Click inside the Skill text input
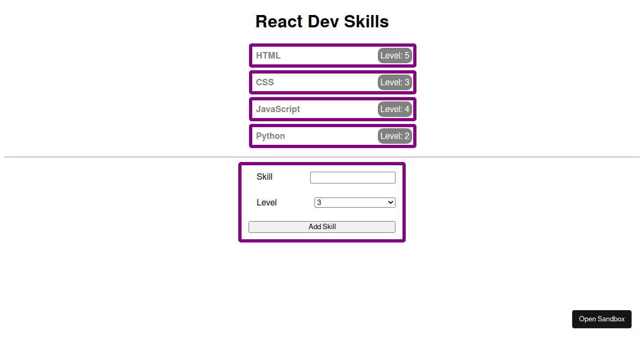 tap(353, 177)
